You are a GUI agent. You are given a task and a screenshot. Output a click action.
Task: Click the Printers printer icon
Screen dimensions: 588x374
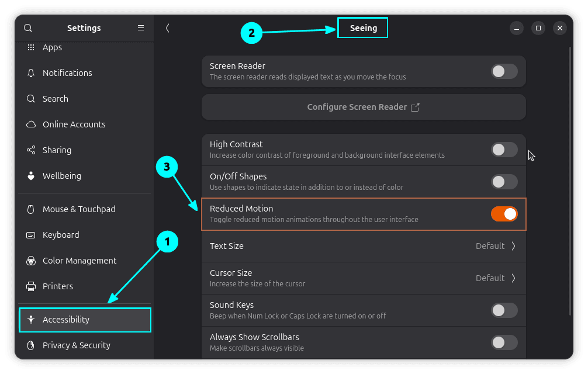pos(31,287)
